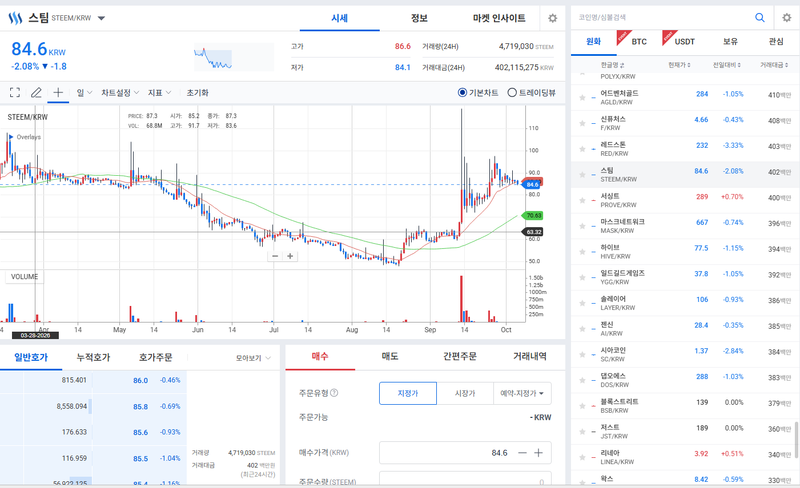
Task: Select the BTC market tab
Action: 639,41
